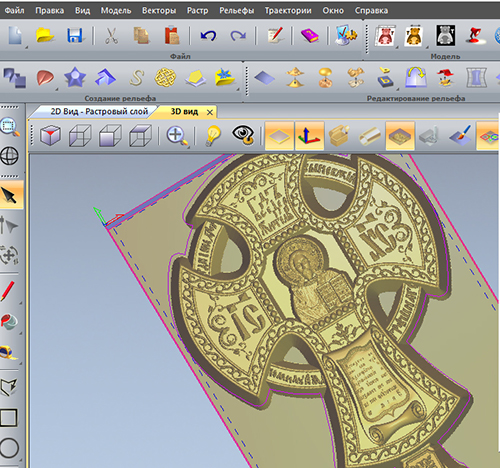This screenshot has height=468, width=500.
Task: Create a new model file icon
Action: click(15, 35)
